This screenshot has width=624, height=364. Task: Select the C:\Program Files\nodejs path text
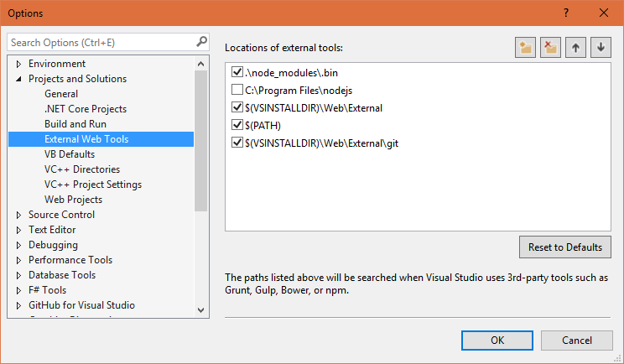pyautogui.click(x=299, y=91)
